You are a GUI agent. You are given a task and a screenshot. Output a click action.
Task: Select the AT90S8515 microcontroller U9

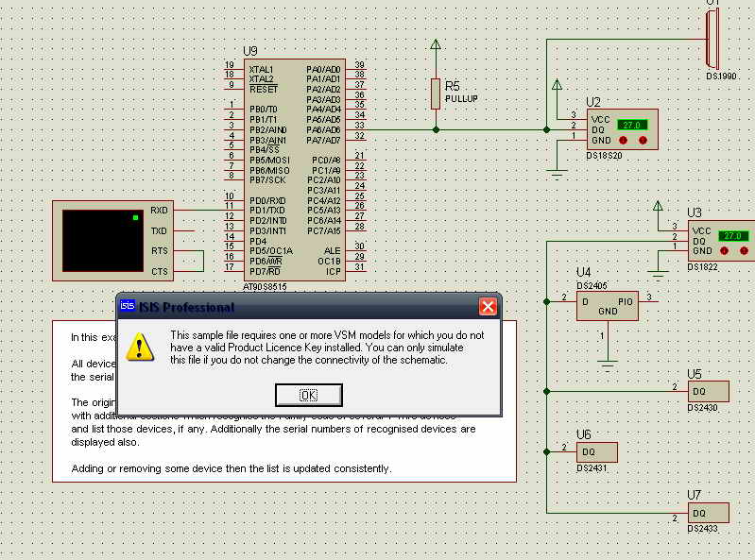tap(294, 170)
